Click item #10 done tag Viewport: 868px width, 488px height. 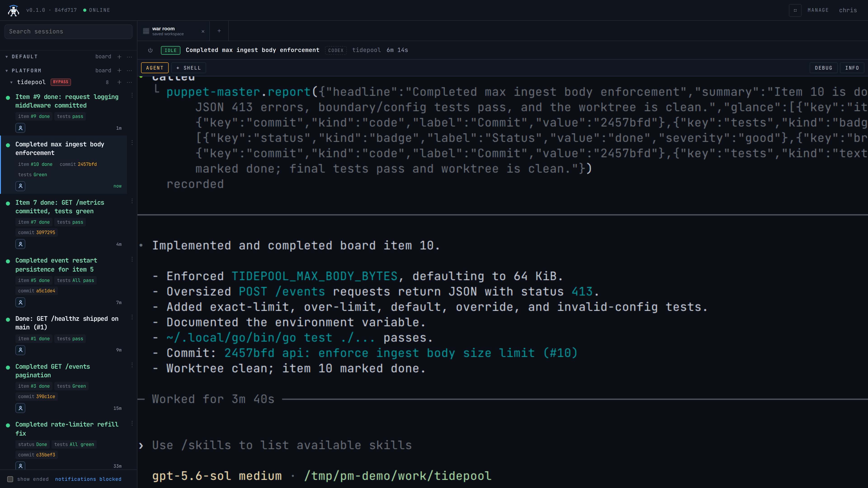35,164
